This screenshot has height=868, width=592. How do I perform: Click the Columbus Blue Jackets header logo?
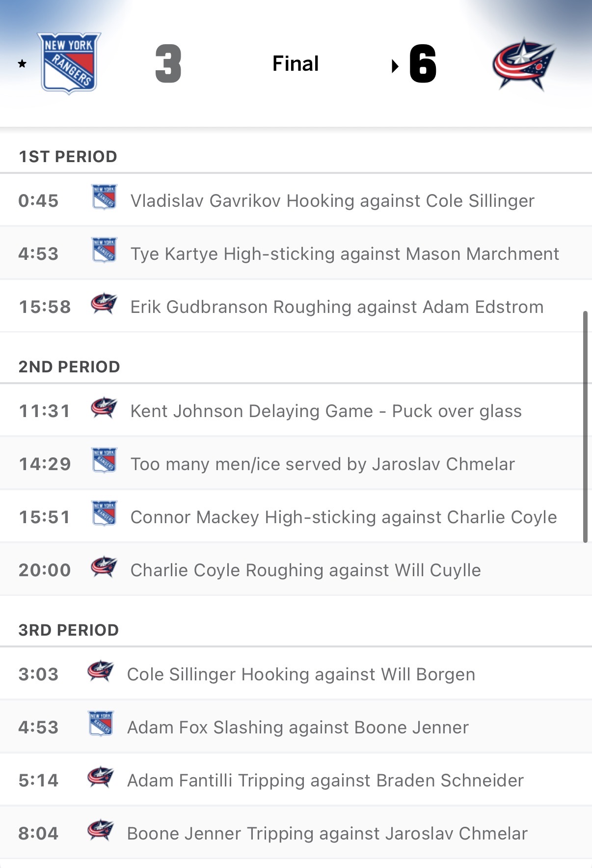coord(523,64)
